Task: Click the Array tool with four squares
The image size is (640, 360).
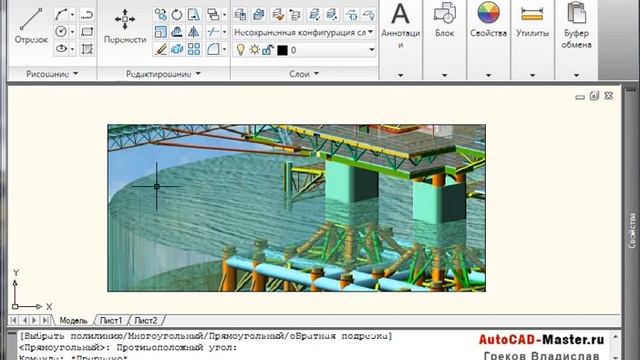Action: click(193, 49)
